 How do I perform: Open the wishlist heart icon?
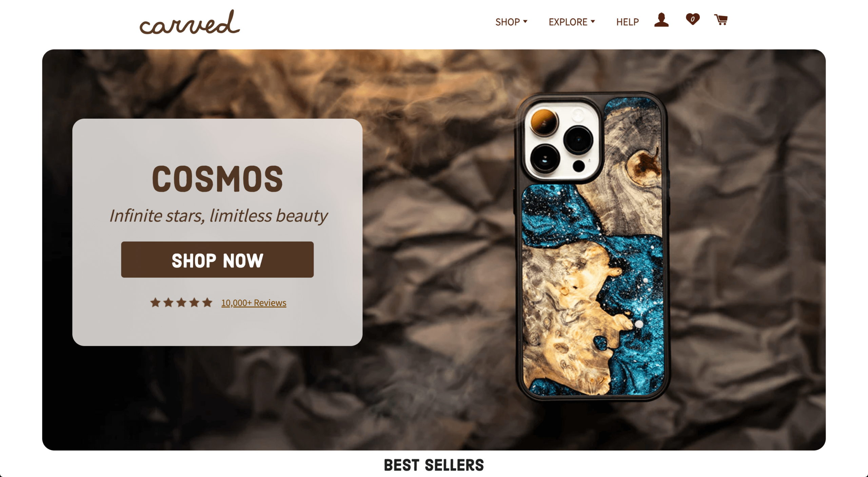692,19
